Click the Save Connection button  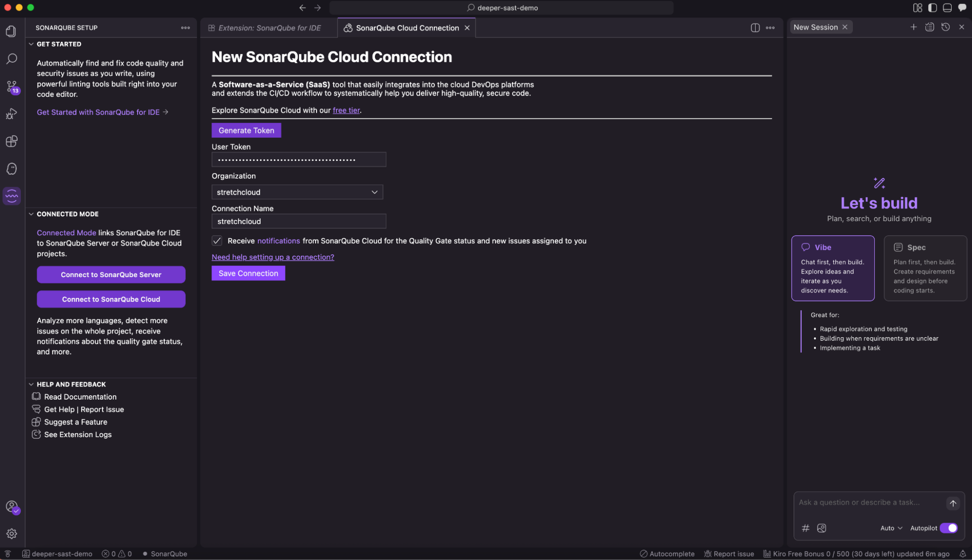(x=248, y=273)
